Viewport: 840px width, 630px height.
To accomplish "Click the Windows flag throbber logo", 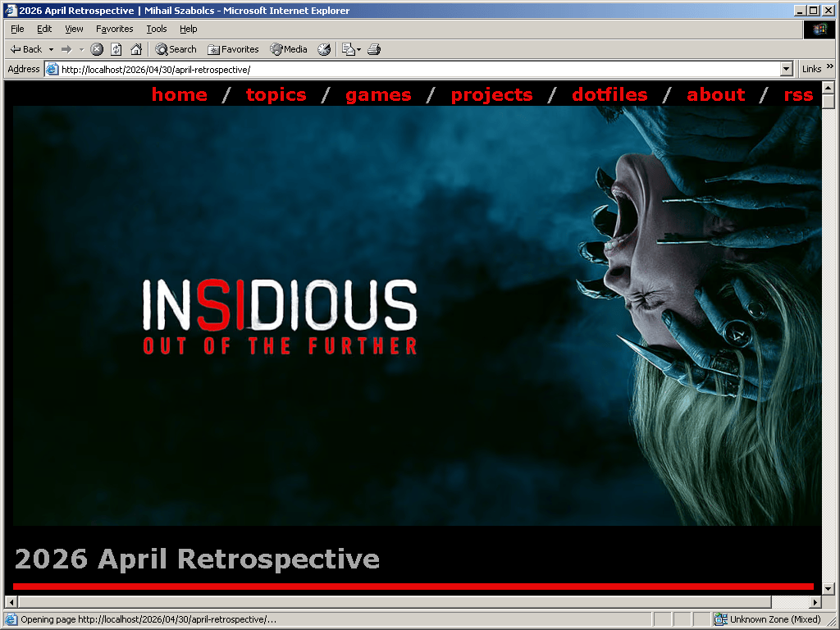I will (819, 29).
